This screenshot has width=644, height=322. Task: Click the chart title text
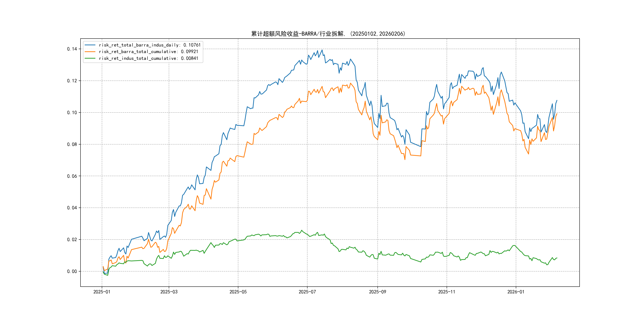(x=328, y=34)
